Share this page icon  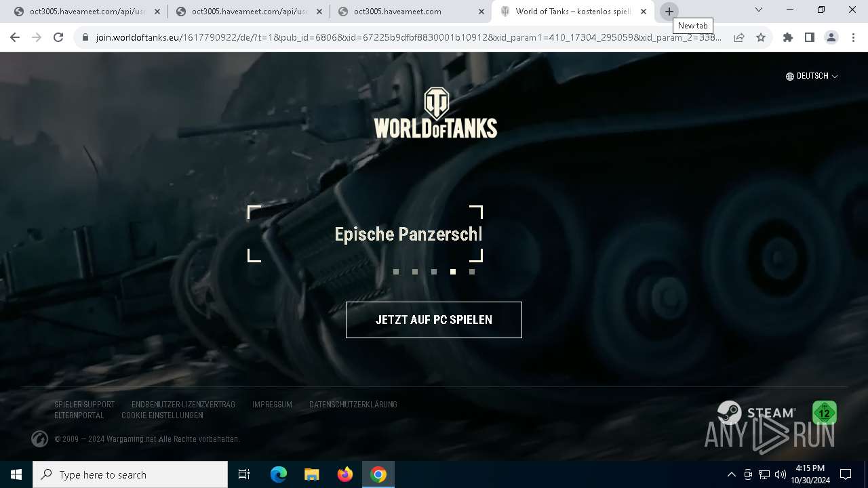pyautogui.click(x=739, y=38)
